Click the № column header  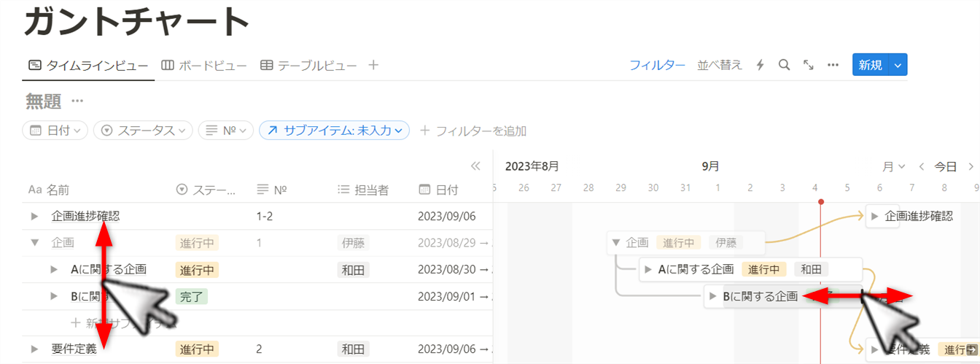pyautogui.click(x=271, y=190)
